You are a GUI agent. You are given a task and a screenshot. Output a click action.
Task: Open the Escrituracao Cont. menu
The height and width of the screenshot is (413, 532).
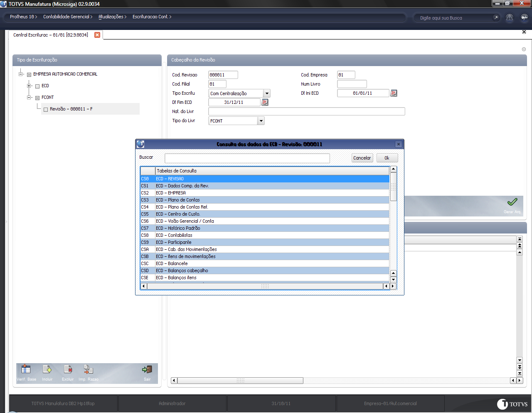tap(152, 17)
